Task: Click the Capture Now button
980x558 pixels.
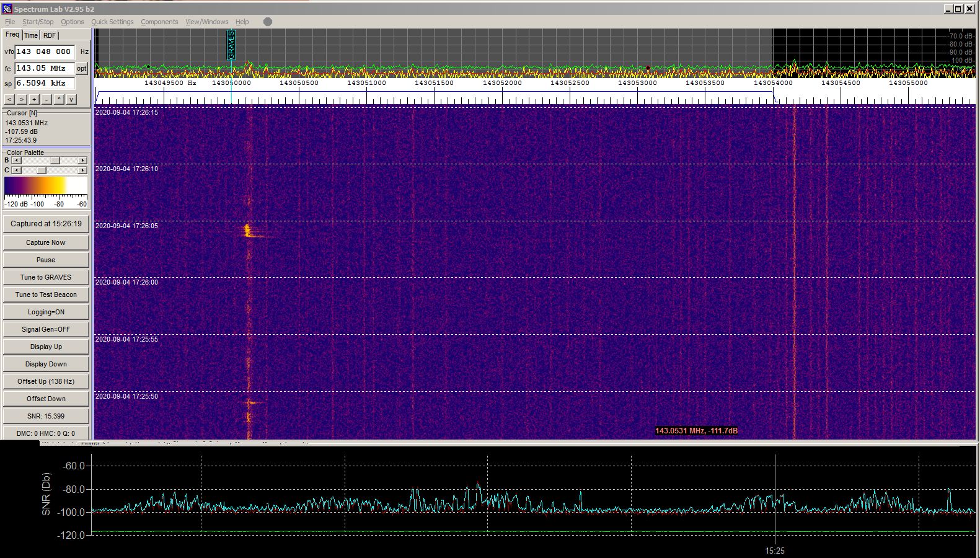Action: point(46,242)
